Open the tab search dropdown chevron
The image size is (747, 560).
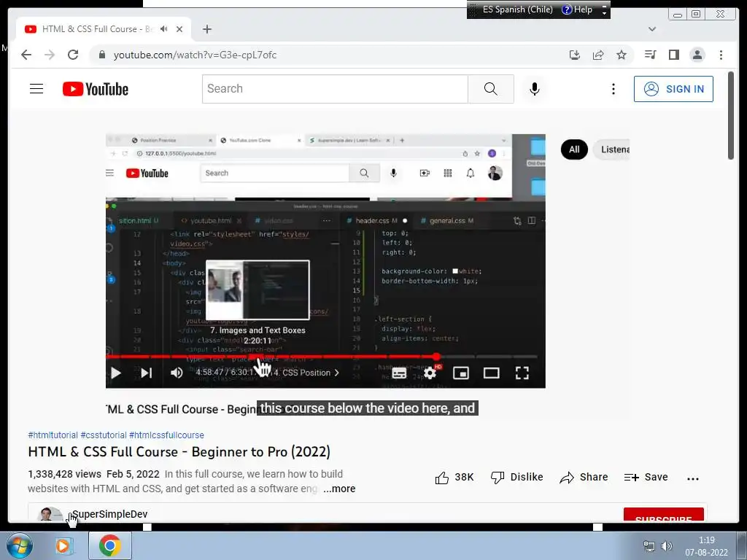[652, 29]
